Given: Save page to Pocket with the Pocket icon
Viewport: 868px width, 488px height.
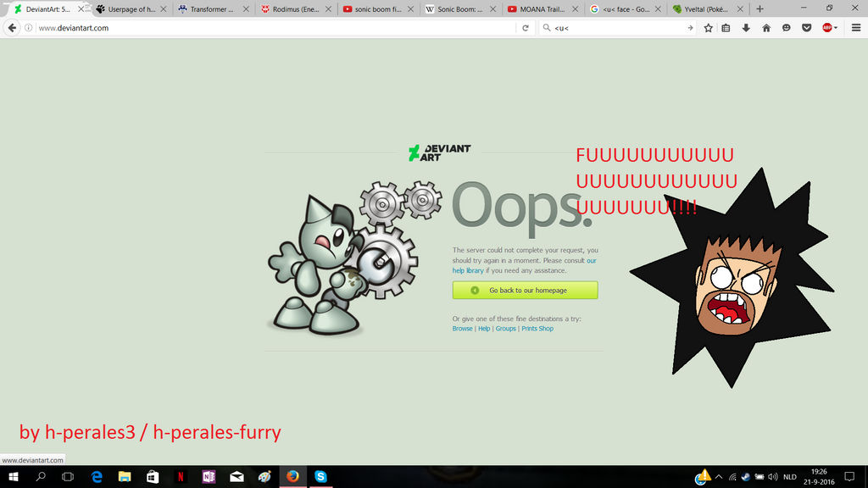Looking at the screenshot, I should (x=807, y=27).
